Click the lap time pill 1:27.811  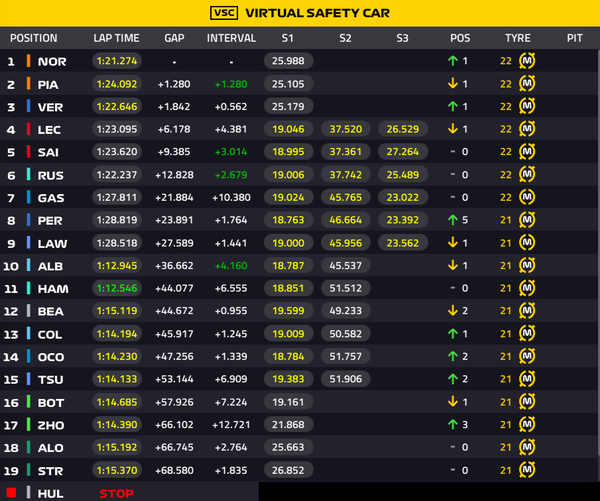click(x=117, y=197)
